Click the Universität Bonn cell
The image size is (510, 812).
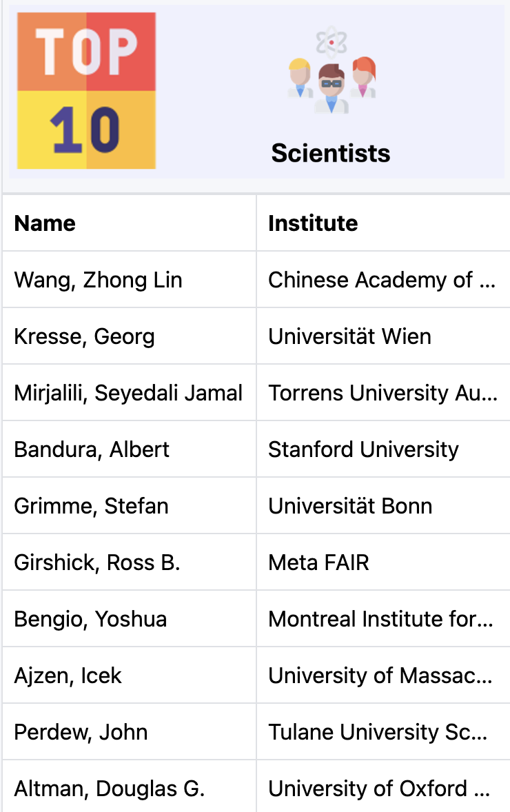[350, 506]
